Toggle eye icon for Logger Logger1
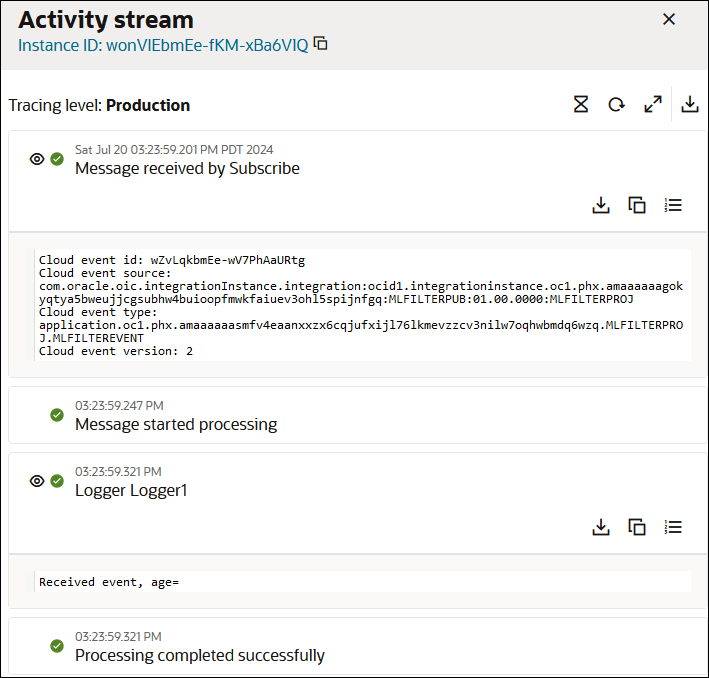Screen dimensions: 709x678 point(37,481)
